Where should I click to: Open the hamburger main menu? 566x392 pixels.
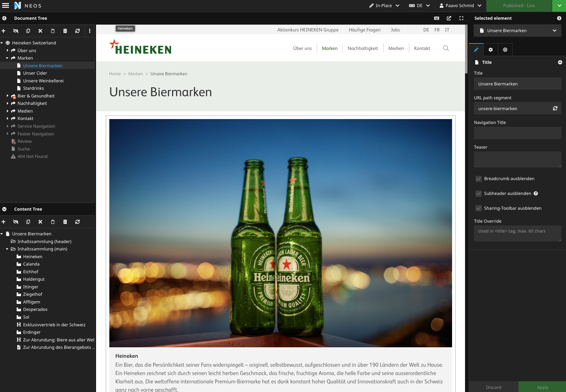tap(6, 6)
